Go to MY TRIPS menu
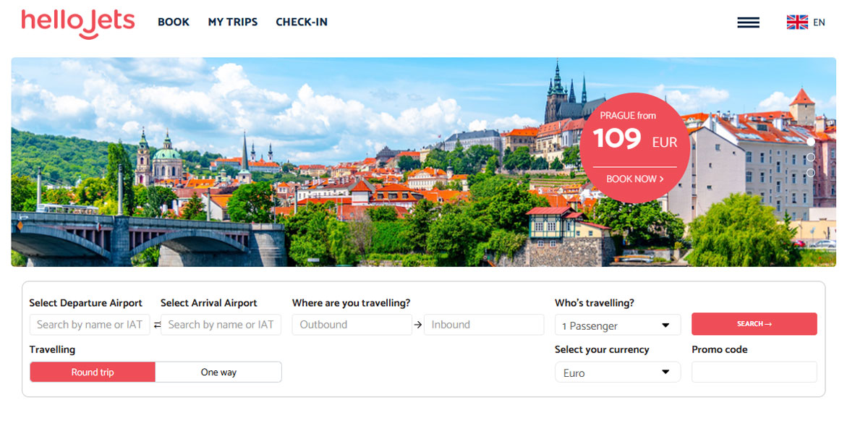This screenshot has width=868, height=434. (x=233, y=22)
